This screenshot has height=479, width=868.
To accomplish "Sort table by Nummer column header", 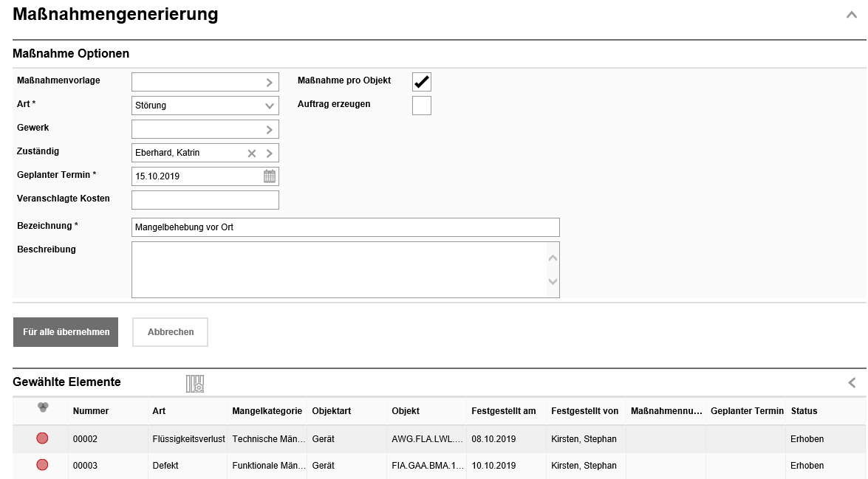I will (91, 411).
